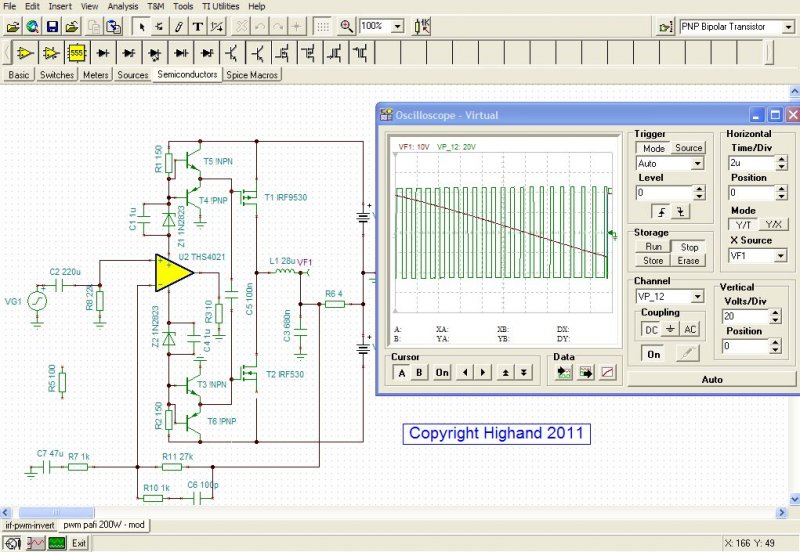Switch horizontal mode to Y/T

point(743,224)
